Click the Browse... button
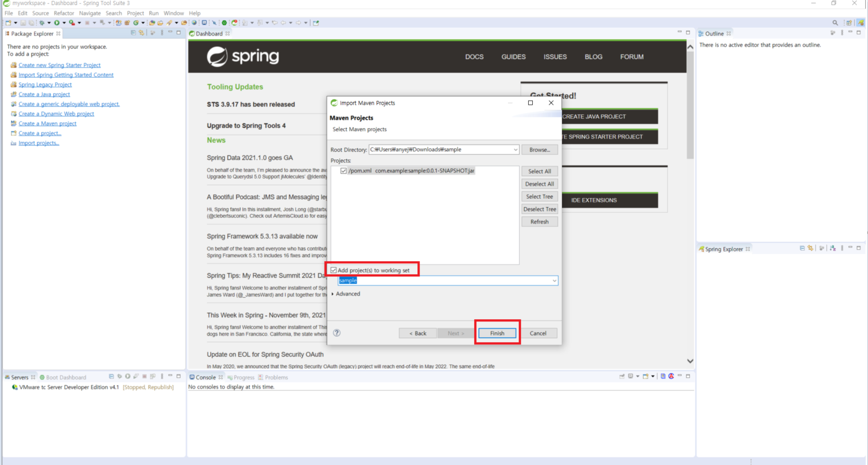The height and width of the screenshot is (465, 868). (539, 150)
